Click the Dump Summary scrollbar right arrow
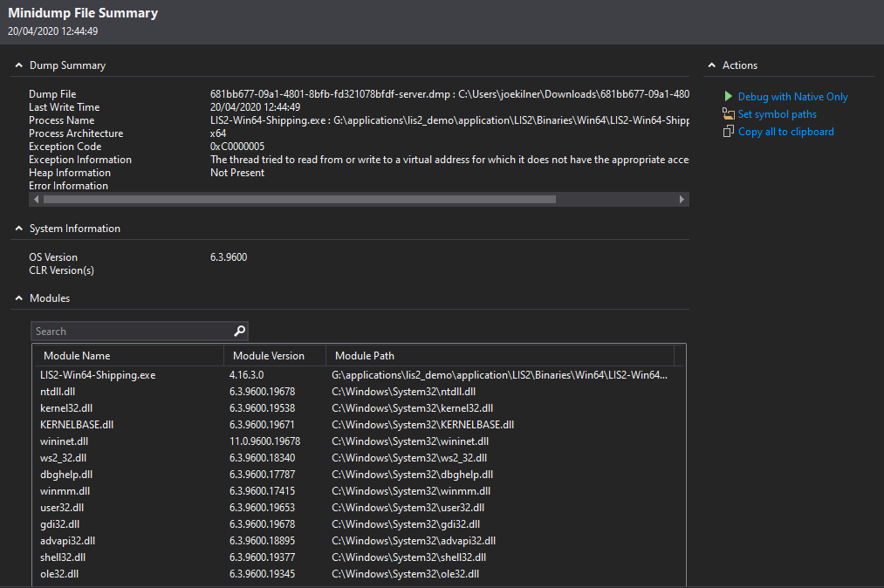The image size is (884, 588). 682,199
